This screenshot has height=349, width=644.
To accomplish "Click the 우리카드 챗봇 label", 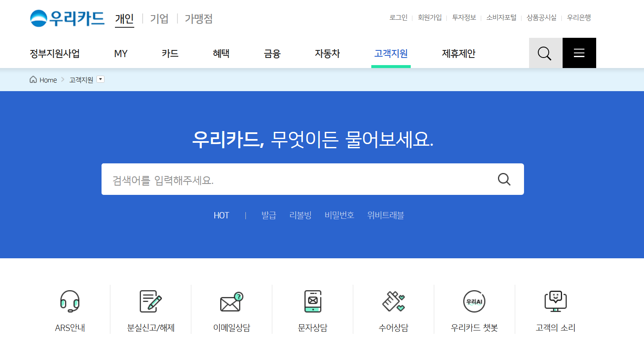I will click(475, 328).
